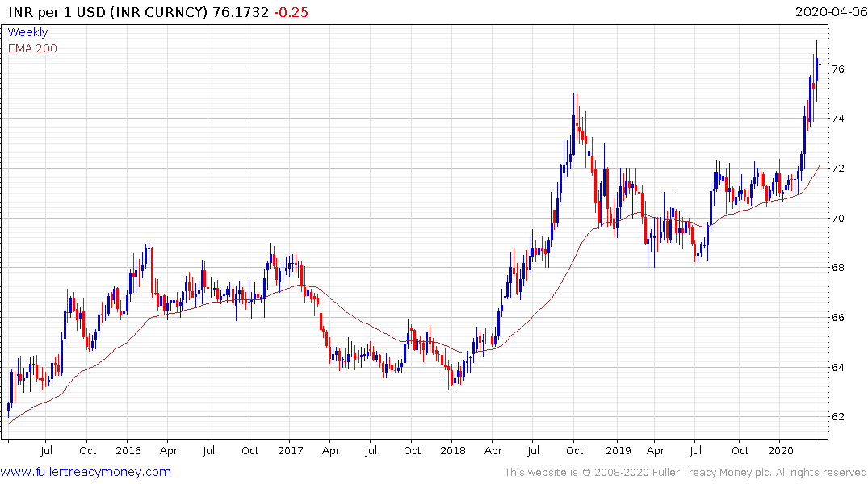Click the 2018 year axis label
Image resolution: width=868 pixels, height=484 pixels.
coord(453,450)
